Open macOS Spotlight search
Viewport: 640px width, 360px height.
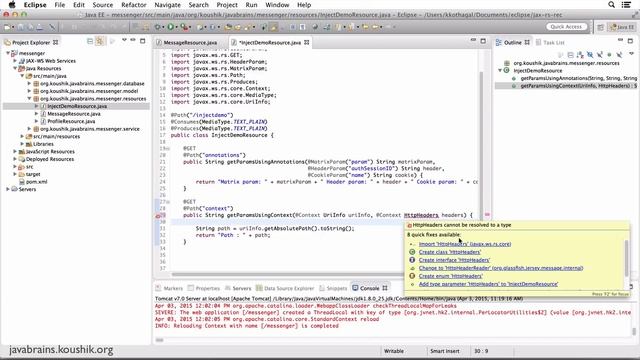tap(611, 4)
